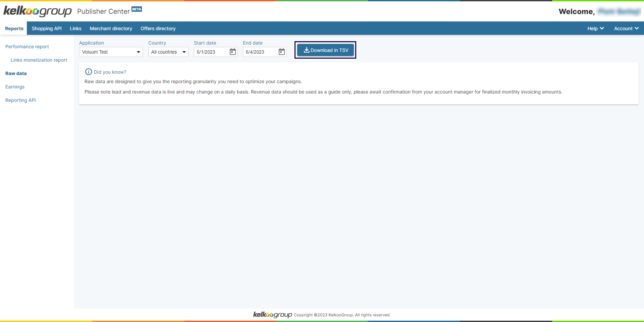Open the End date calendar picker icon

(281, 52)
